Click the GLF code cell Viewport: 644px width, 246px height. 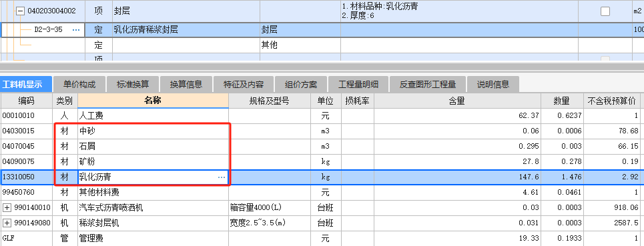pos(27,239)
